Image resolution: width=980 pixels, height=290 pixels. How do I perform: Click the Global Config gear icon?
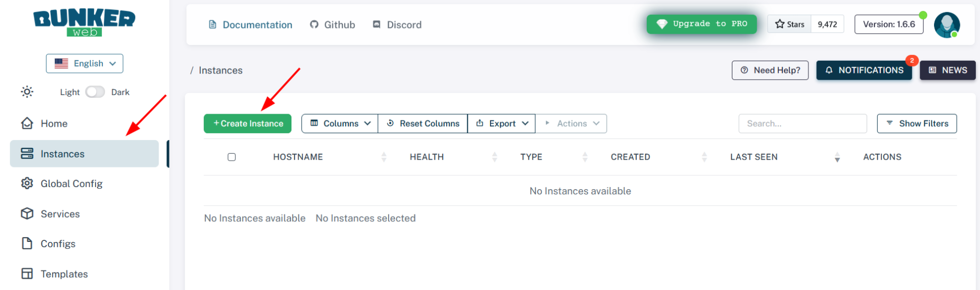[x=27, y=183]
